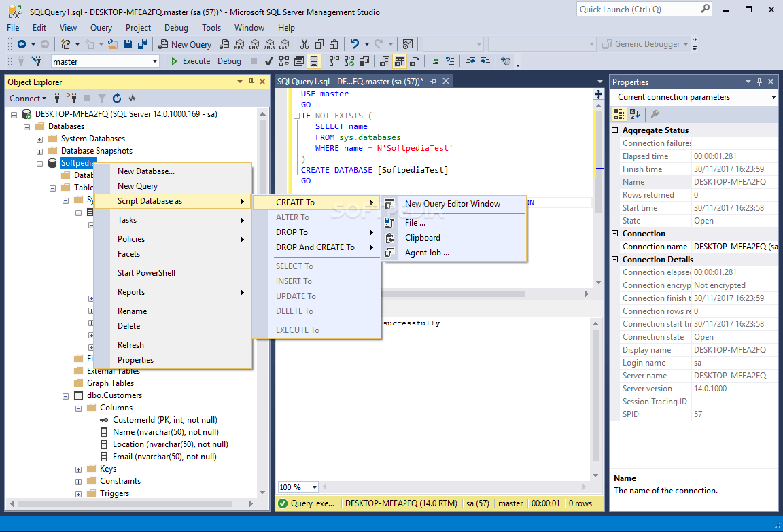Click the Cut scissors icon
Viewport: 783px width, 532px height.
304,44
